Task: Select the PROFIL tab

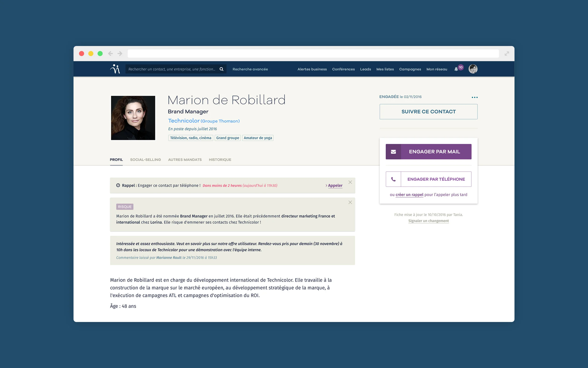Action: coord(116,160)
